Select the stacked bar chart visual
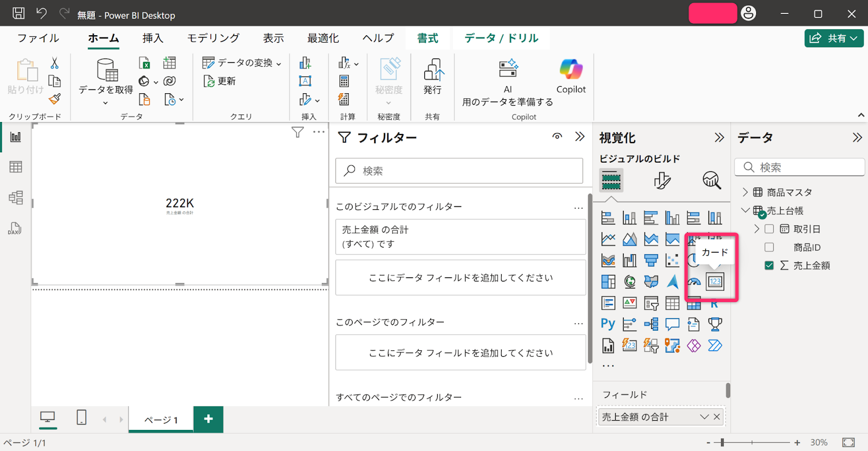 (x=608, y=218)
